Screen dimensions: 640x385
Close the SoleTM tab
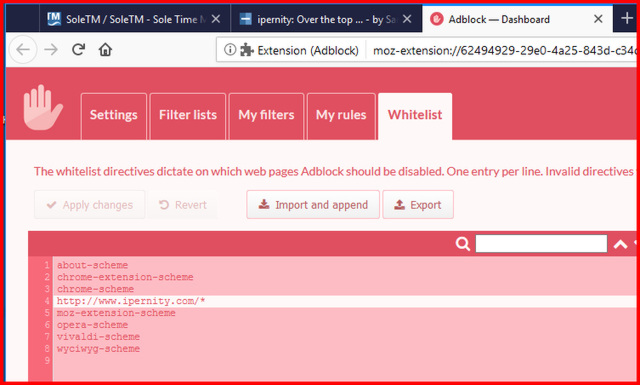(x=216, y=19)
